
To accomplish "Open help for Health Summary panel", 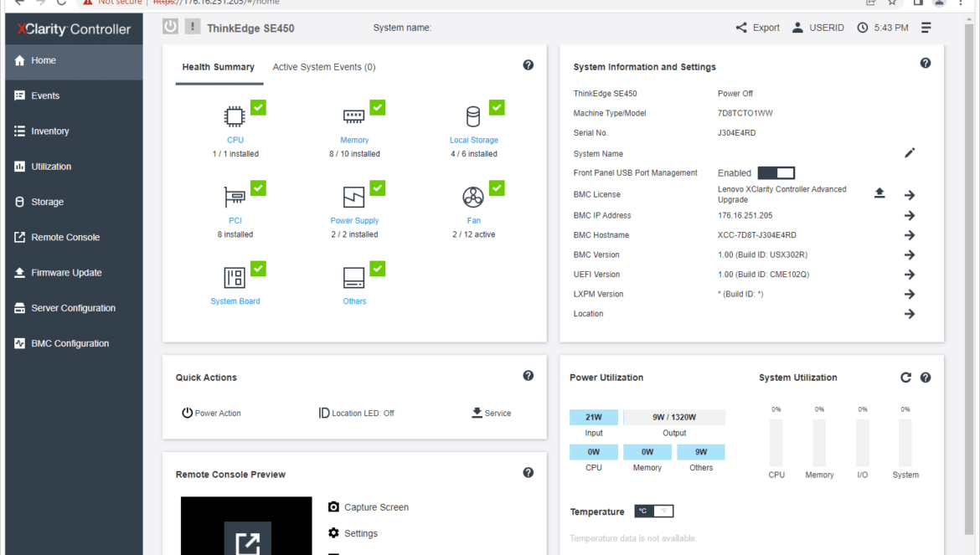I will pos(529,65).
